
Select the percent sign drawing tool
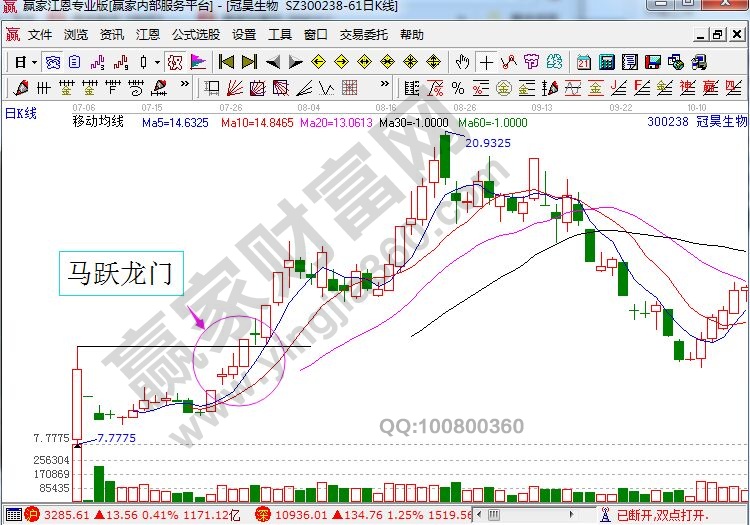point(457,88)
